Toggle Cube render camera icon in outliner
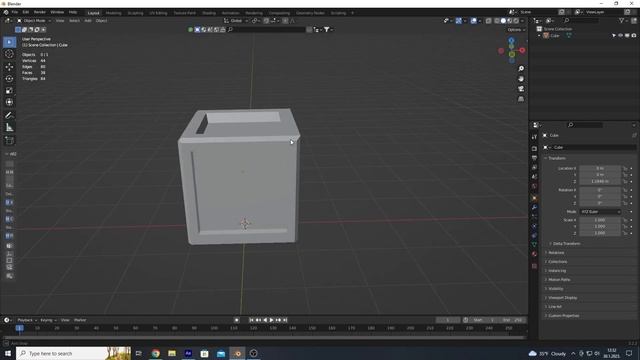This screenshot has width=640, height=360. point(633,36)
